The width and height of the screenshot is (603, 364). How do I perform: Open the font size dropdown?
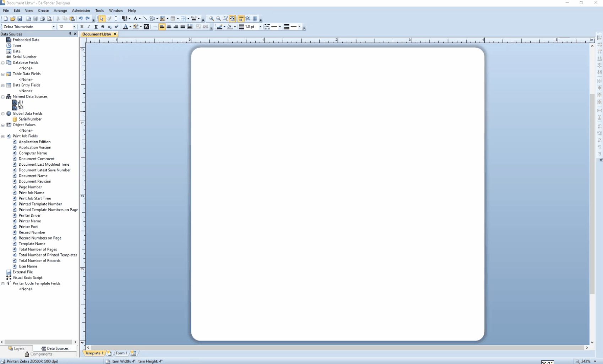[74, 27]
